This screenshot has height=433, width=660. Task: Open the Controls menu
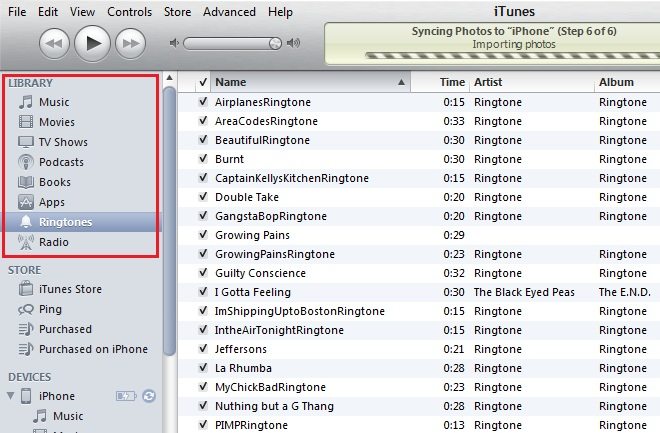click(x=129, y=12)
